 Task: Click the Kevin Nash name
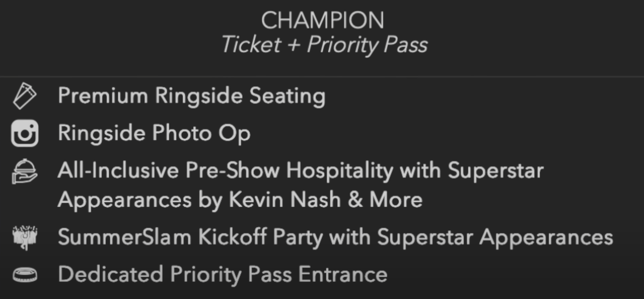point(284,199)
